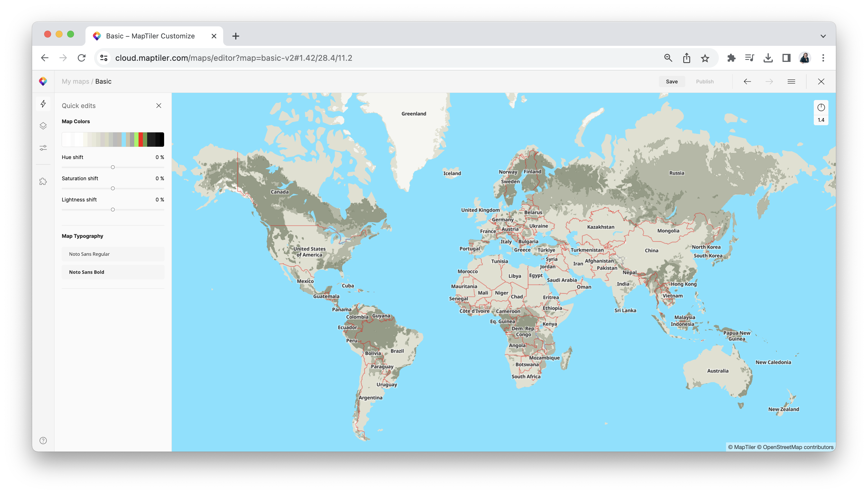This screenshot has height=494, width=868.
Task: Open the Layers panel icon
Action: coord(43,126)
